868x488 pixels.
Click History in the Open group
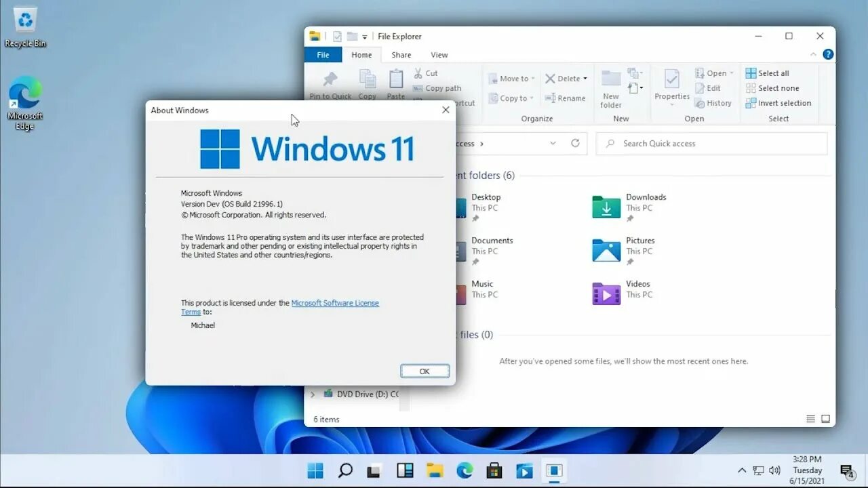click(713, 103)
